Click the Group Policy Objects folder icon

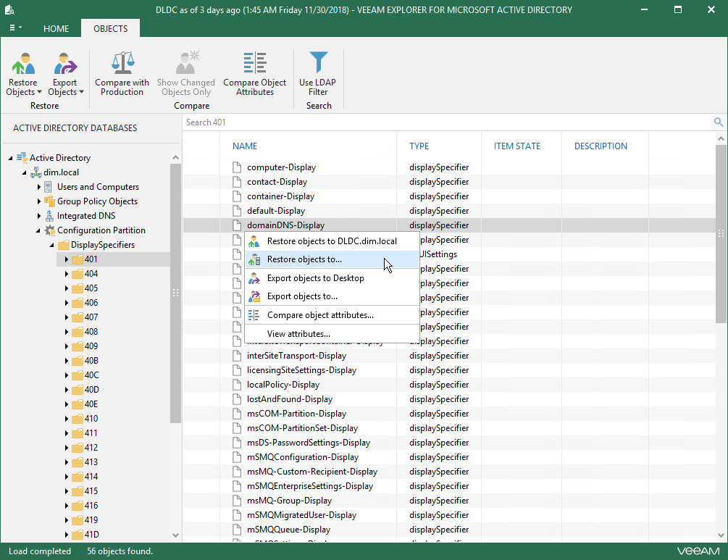pos(50,201)
